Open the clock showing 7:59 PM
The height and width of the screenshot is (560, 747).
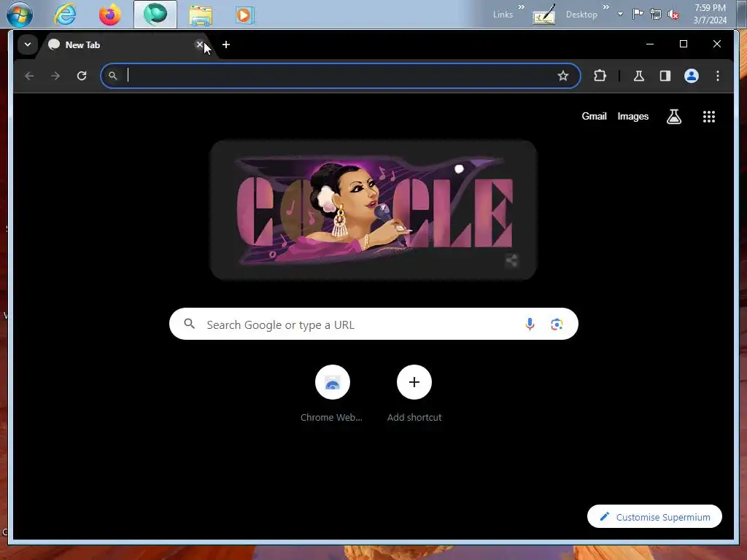coord(710,14)
